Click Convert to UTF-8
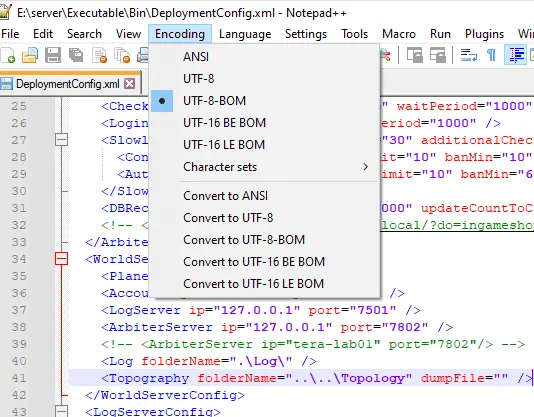 (x=264, y=218)
